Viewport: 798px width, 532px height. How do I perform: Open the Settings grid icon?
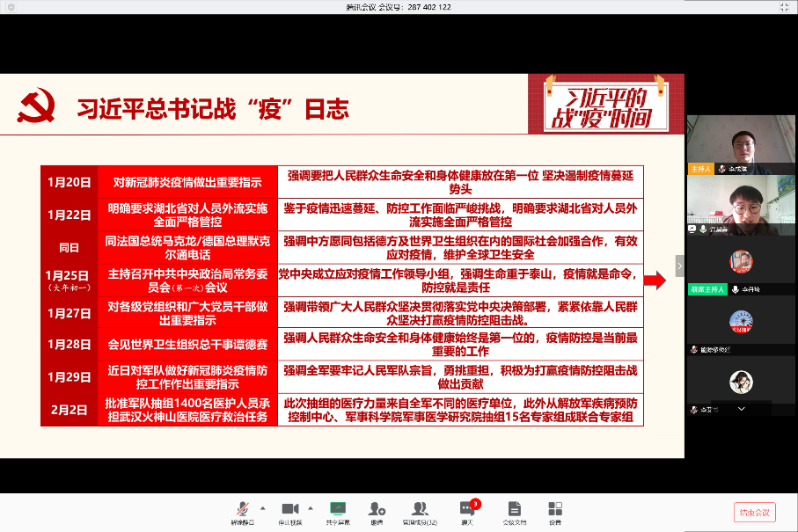coord(554,509)
